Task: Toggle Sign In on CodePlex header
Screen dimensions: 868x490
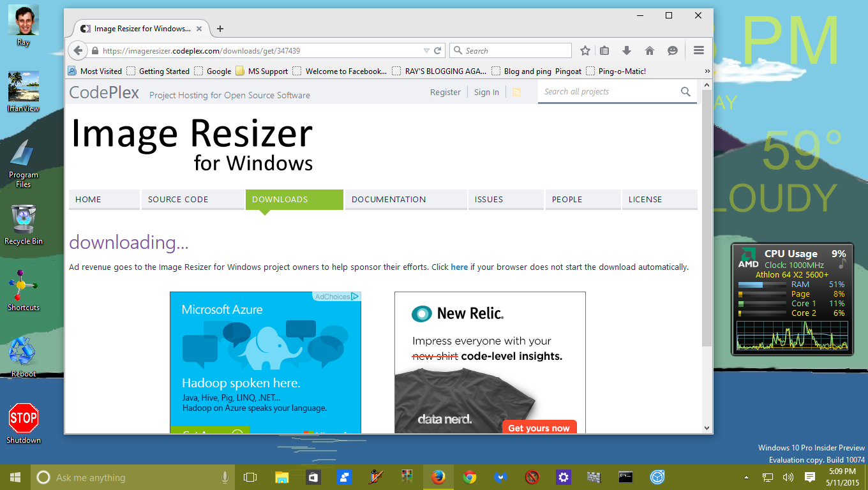Action: (486, 91)
